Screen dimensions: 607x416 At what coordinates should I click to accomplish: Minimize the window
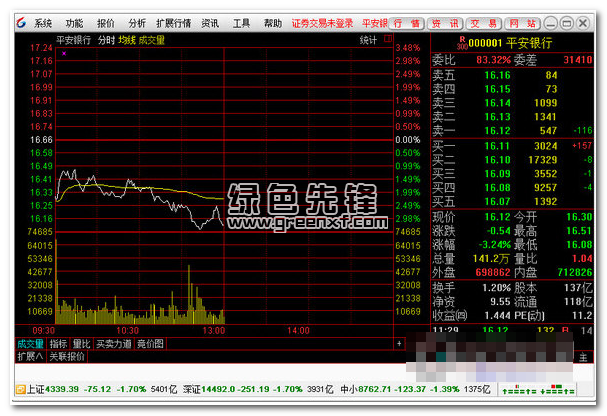click(x=550, y=24)
